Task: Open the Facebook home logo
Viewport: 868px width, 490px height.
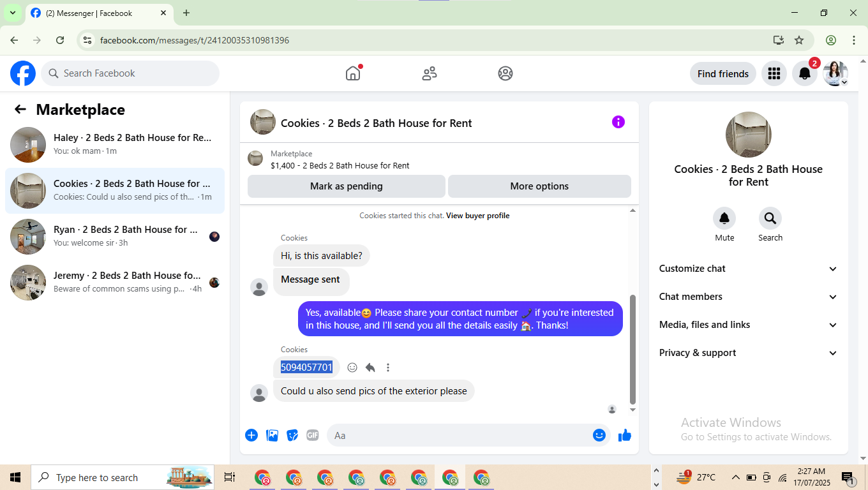Action: (x=23, y=73)
